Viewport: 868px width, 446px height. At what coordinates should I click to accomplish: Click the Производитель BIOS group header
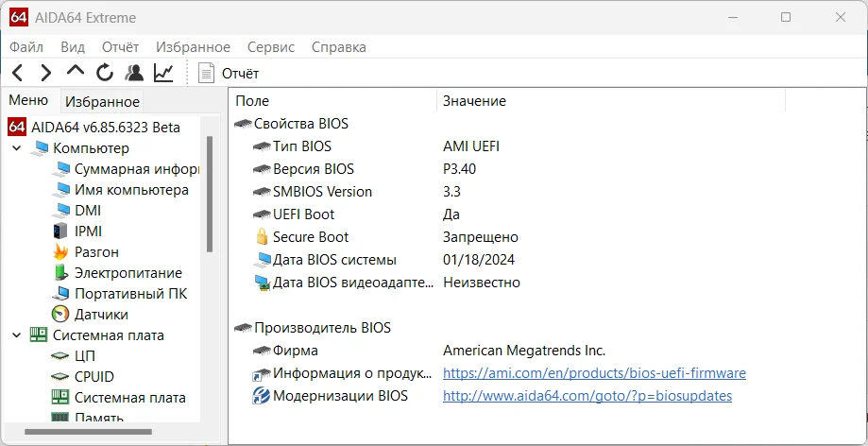click(322, 328)
